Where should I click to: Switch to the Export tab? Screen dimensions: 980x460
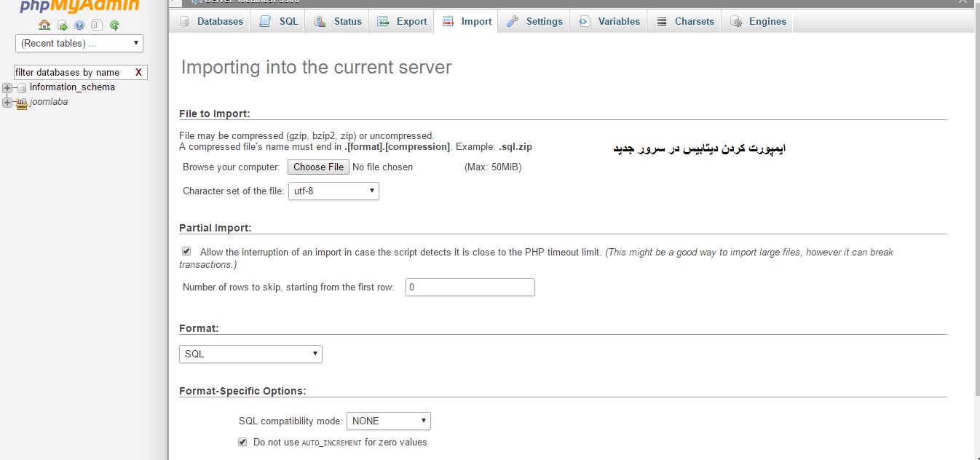402,21
